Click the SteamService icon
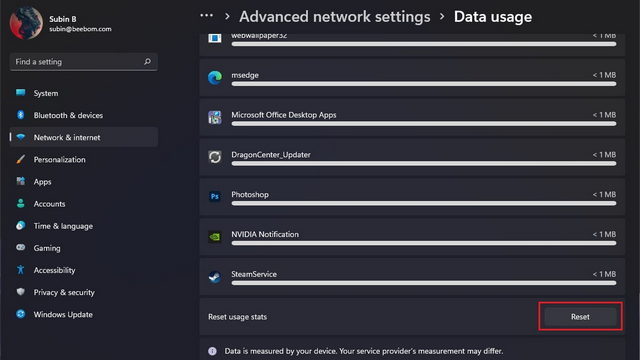Screen dimensions: 640x360 point(215,276)
